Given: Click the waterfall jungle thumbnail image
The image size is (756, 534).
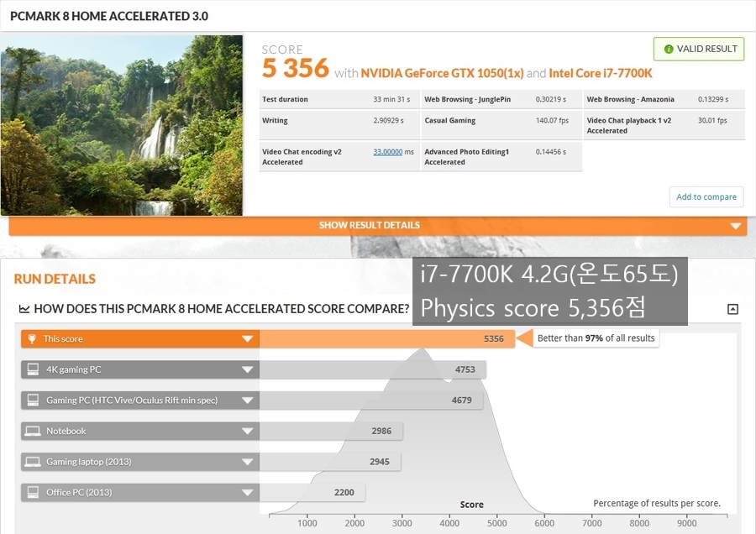Looking at the screenshot, I should (122, 125).
